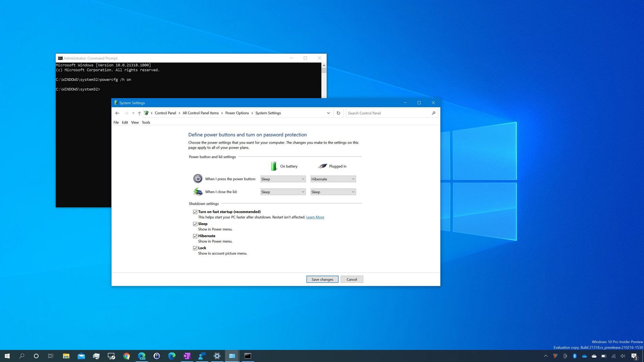The image size is (644, 362).
Task: Click the back arrow in System Settings
Action: (117, 113)
